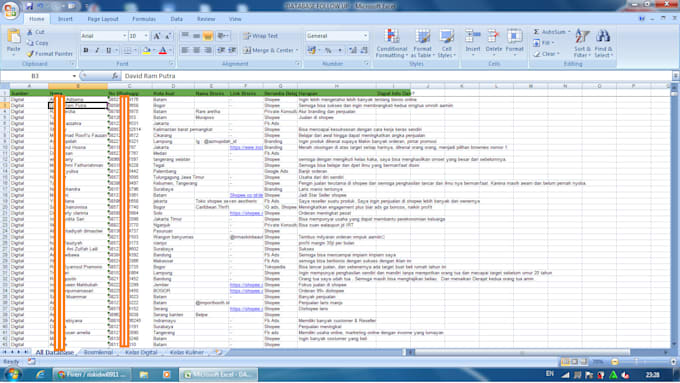Viewport: 680px width, 383px height.
Task: Apply fill color bucket
Action: click(x=146, y=50)
